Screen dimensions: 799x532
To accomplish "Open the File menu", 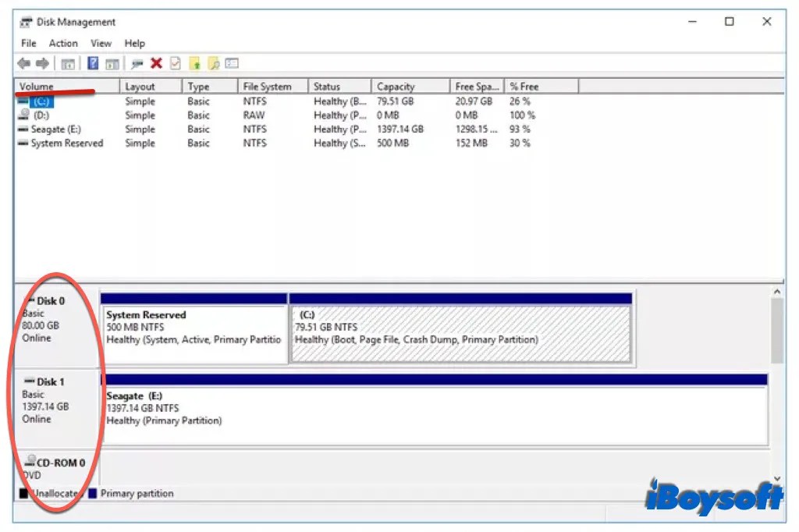I will pos(28,43).
